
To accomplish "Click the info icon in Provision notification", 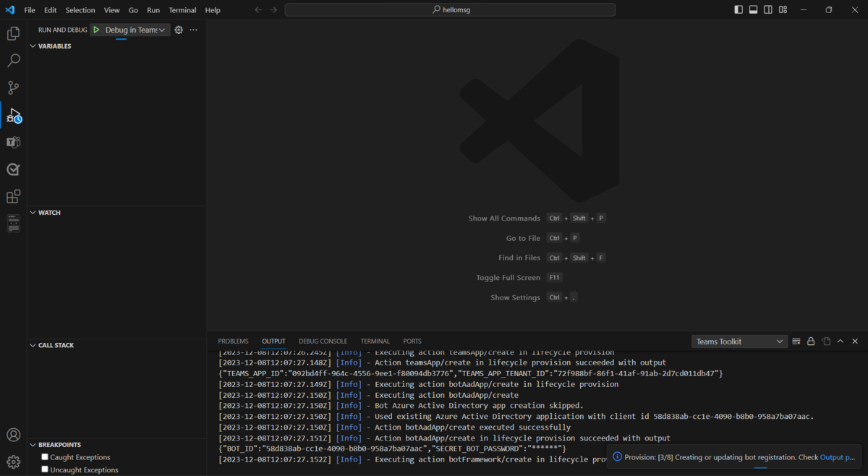I will point(617,457).
